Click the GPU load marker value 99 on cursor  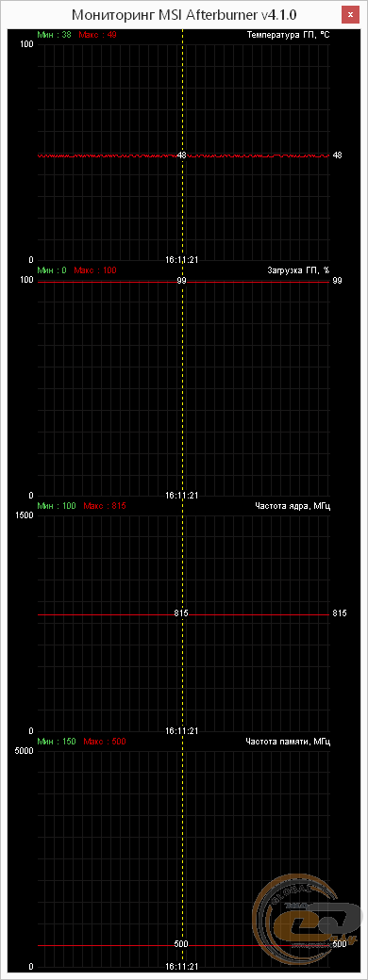pos(181,281)
